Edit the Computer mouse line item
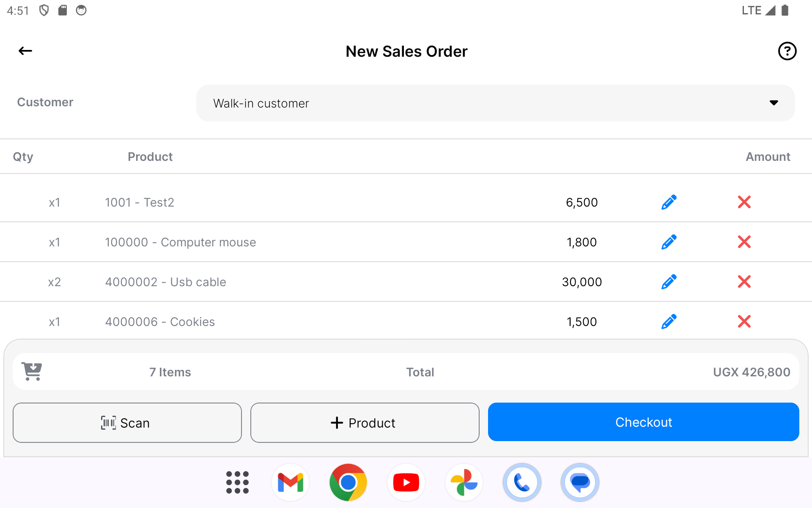 669,242
